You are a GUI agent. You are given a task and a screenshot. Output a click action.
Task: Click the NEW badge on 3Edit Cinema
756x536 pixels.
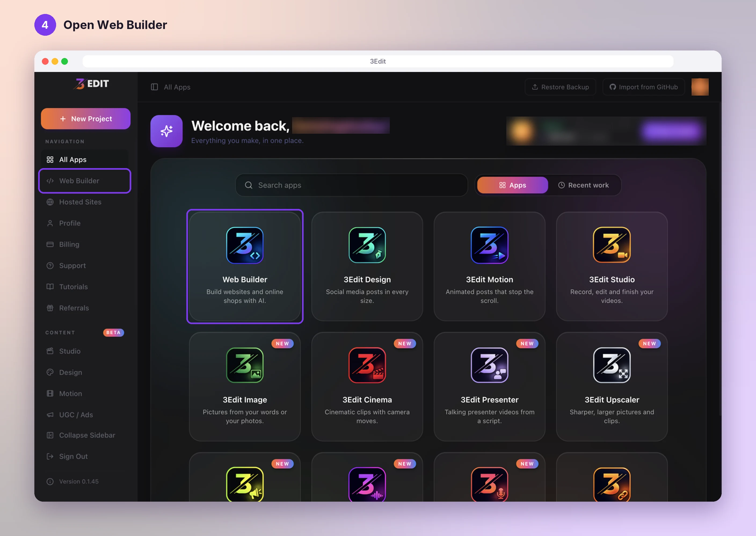[x=405, y=343]
